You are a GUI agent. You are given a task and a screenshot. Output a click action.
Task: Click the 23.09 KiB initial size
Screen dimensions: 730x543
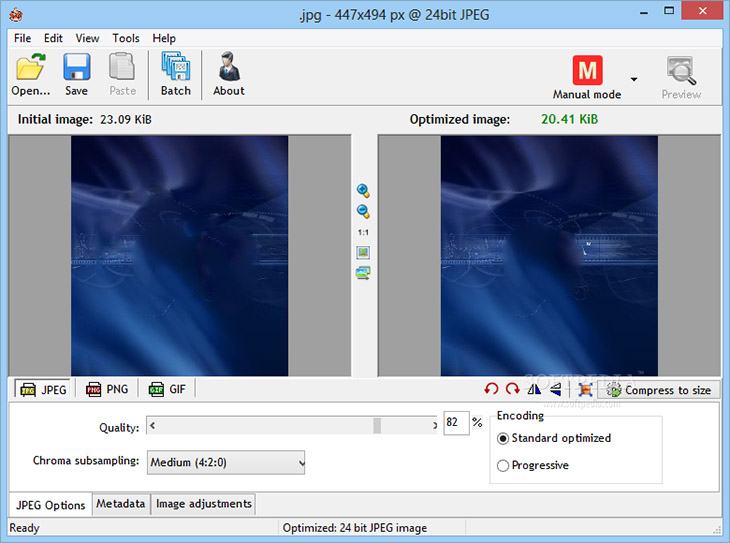[126, 120]
